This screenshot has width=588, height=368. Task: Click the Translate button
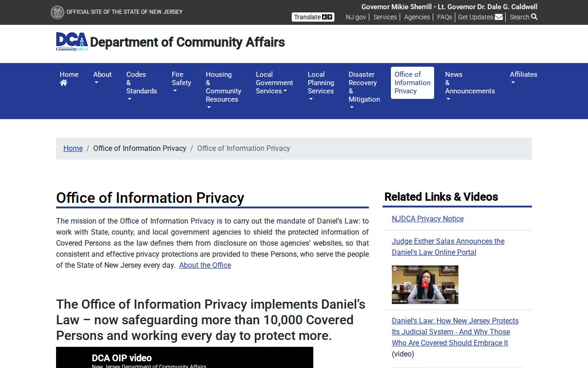(313, 17)
